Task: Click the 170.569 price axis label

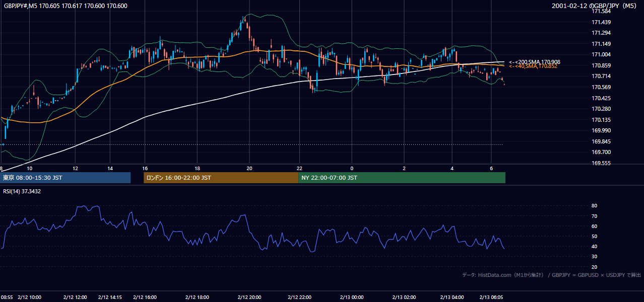Action: [x=601, y=87]
